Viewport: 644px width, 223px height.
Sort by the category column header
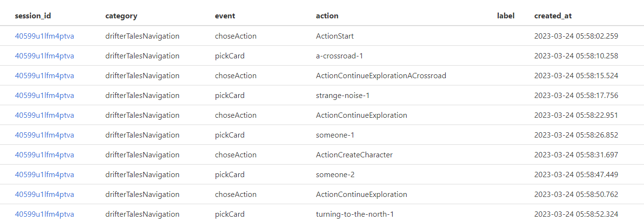pos(121,15)
